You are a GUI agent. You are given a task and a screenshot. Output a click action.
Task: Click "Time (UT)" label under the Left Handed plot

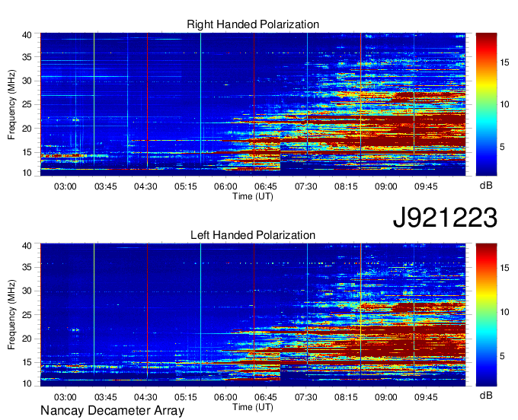click(x=253, y=407)
